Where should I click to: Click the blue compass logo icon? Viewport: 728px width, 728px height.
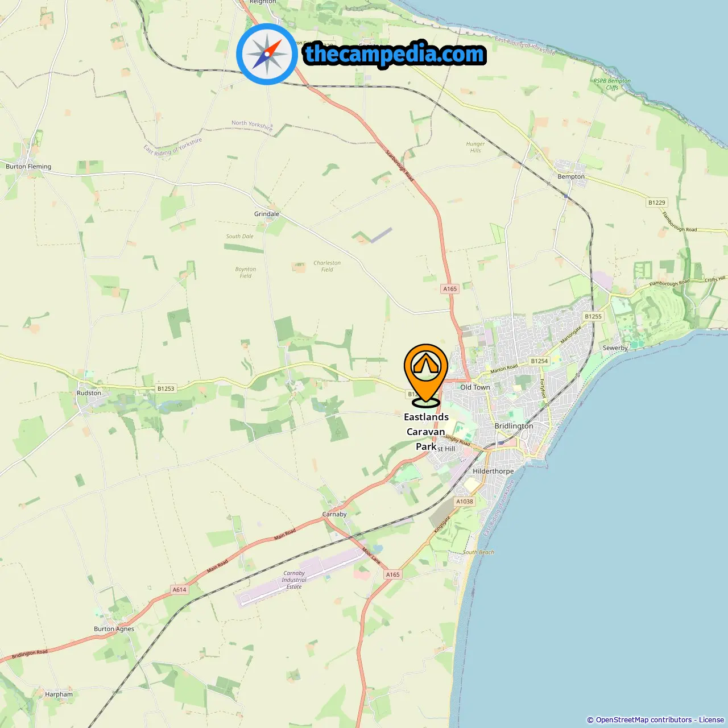(267, 54)
